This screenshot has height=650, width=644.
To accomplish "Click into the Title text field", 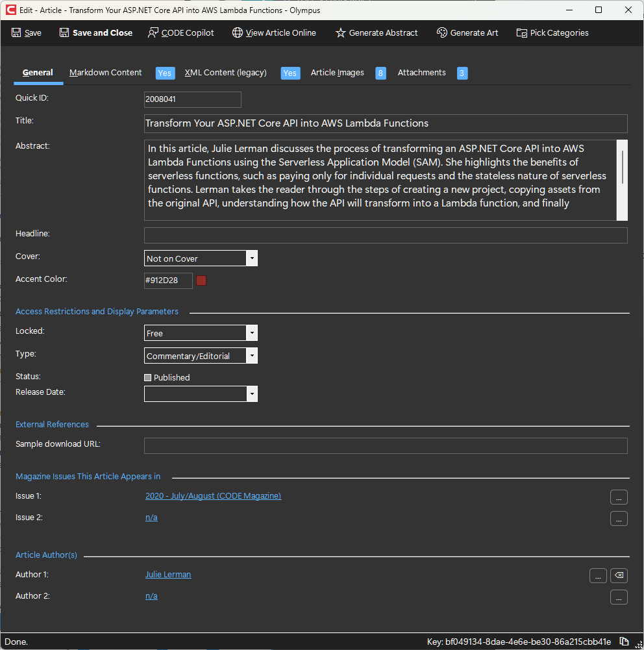I will click(x=386, y=123).
